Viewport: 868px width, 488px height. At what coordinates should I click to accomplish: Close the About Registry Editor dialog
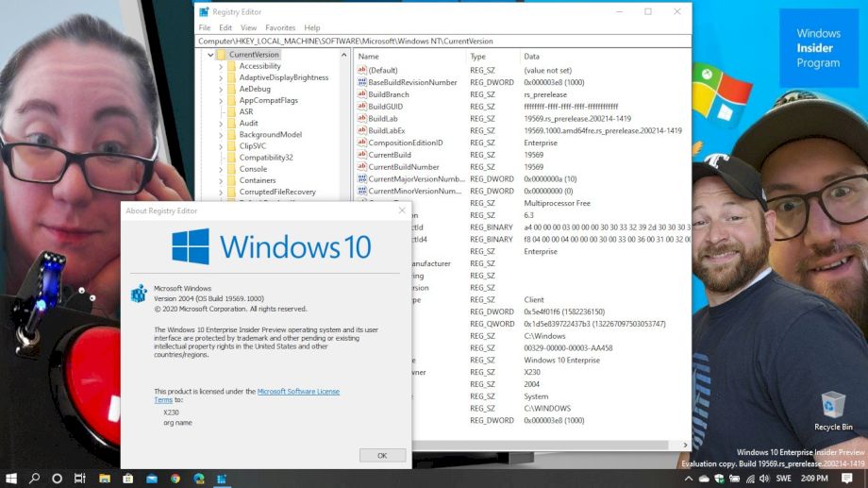click(402, 210)
